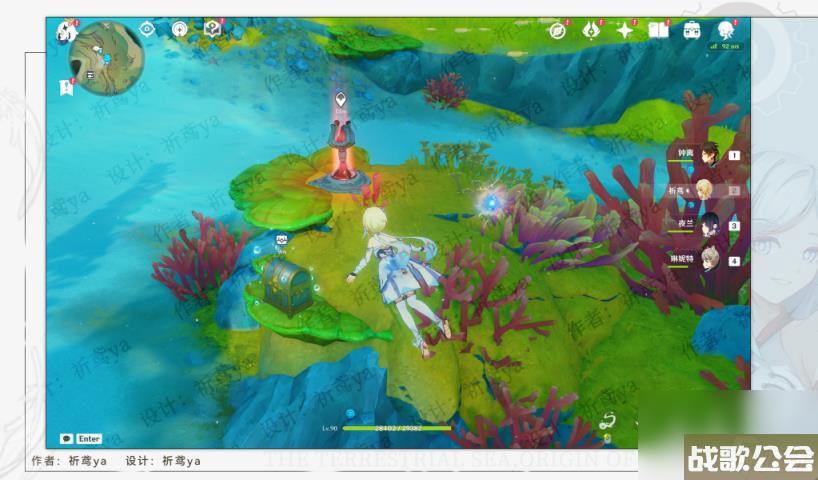Use the elemental skill icon at bottom right

[607, 421]
